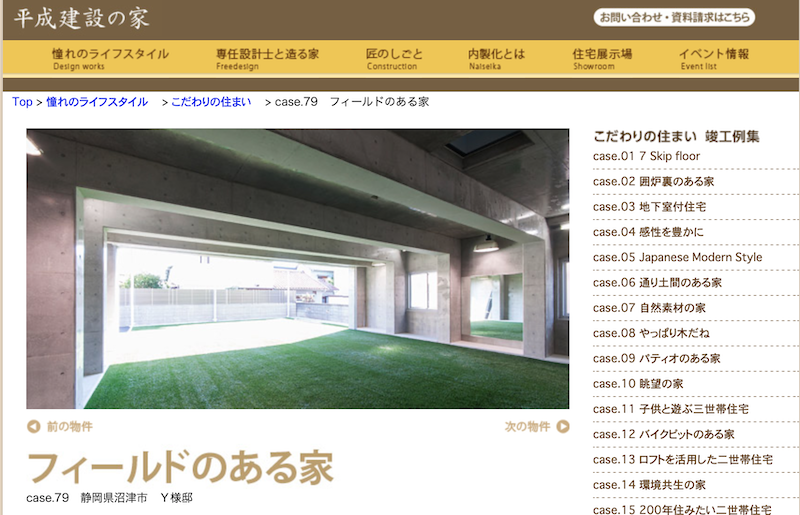Click the main concrete house photo
Screen dimensions: 800x515
[297, 268]
